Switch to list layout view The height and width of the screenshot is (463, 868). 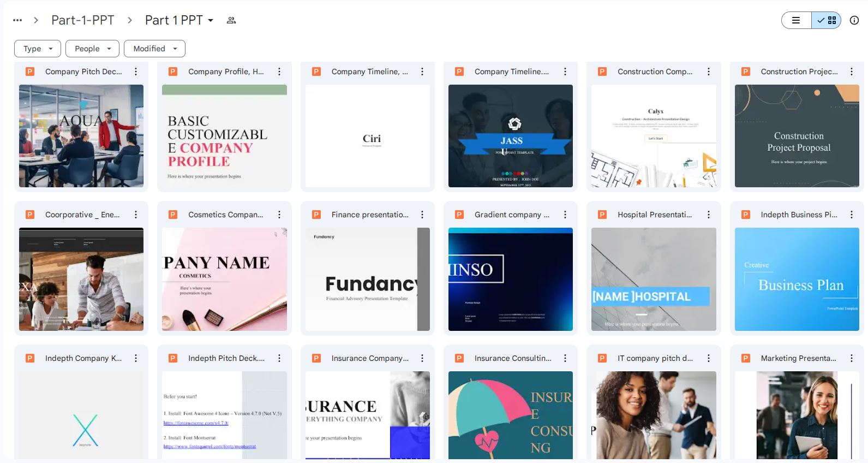point(796,20)
